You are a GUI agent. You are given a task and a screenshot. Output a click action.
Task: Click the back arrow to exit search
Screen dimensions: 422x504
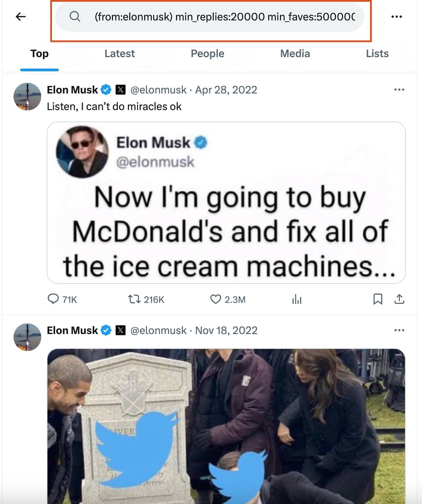(20, 16)
